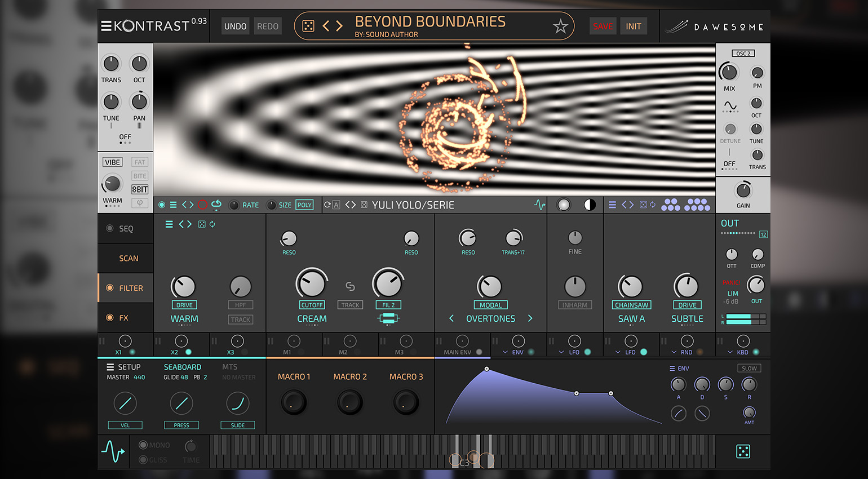The width and height of the screenshot is (868, 479).
Task: Click the waveform icon beside YULI YOLO/SERIE
Action: click(x=539, y=205)
